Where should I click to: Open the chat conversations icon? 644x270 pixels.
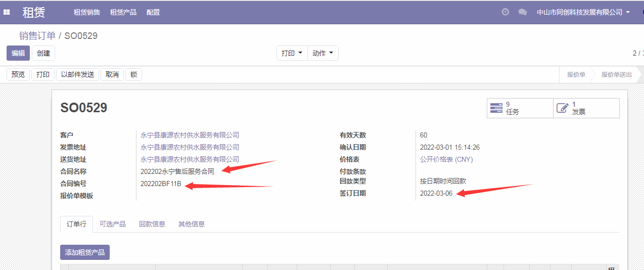522,12
